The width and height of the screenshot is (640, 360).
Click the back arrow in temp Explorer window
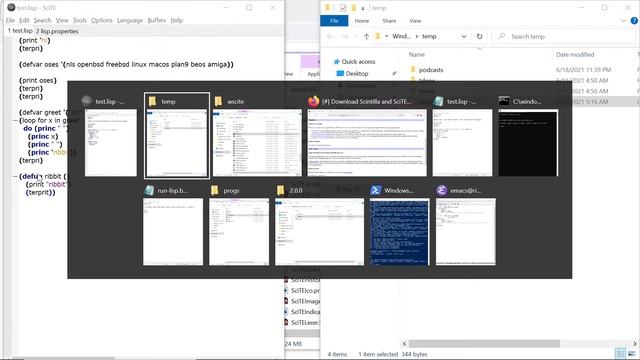pos(330,36)
